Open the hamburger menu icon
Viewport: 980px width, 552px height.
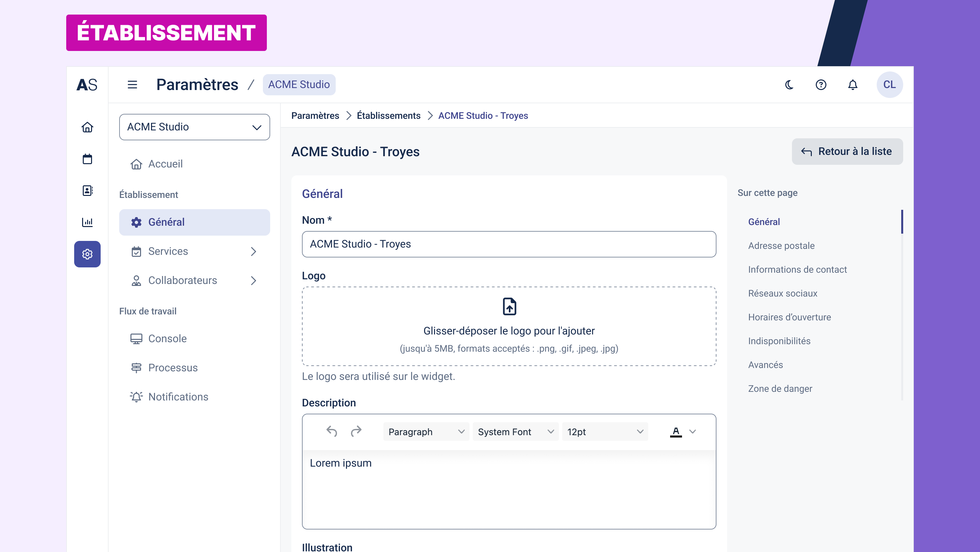(x=132, y=84)
